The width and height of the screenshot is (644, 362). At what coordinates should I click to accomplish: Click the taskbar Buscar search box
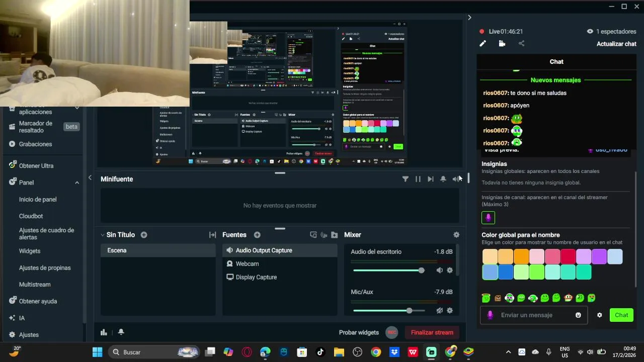[155, 352]
